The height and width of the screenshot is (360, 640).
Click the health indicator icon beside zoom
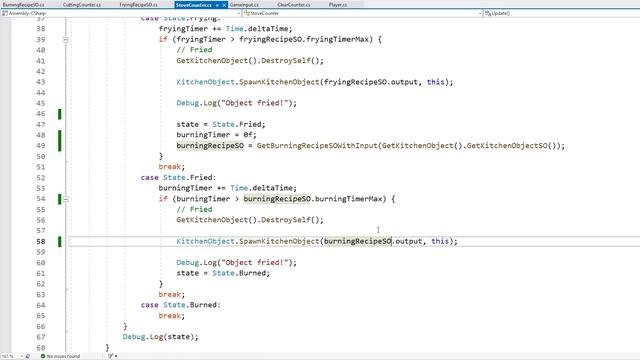point(28,356)
